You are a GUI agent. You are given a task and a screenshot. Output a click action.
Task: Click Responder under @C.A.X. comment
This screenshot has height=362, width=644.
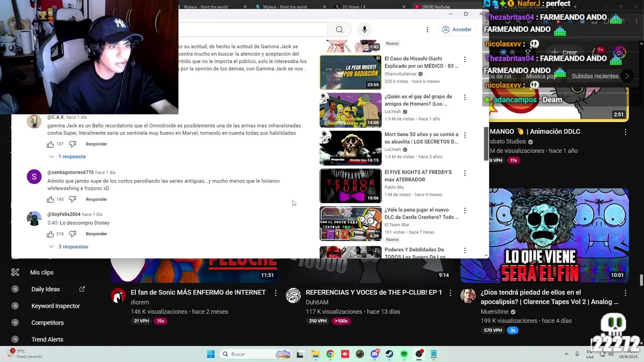97,144
